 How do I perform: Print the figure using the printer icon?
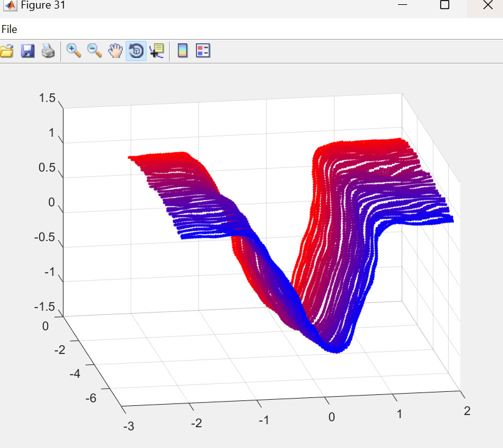point(48,51)
